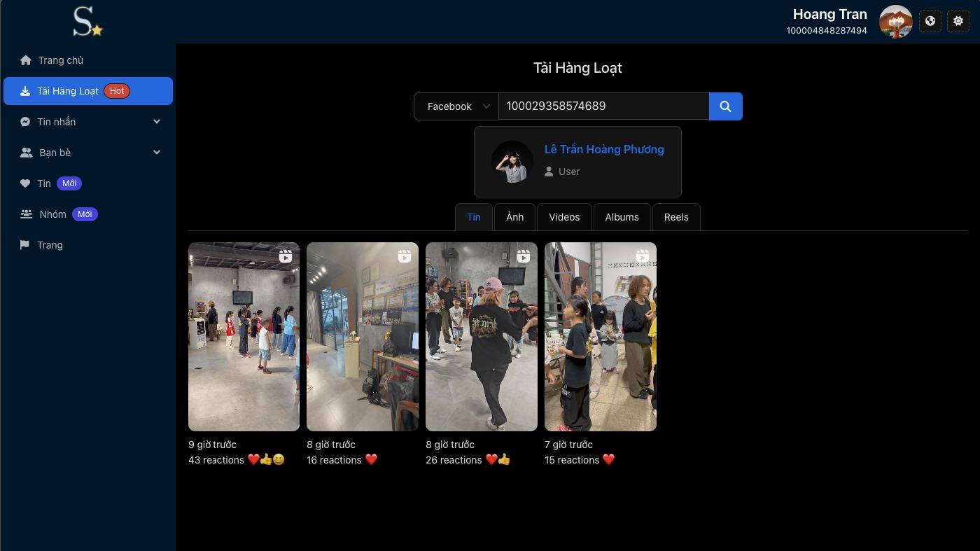Image resolution: width=980 pixels, height=551 pixels.
Task: Click the Hoang Tran account name
Action: 829,14
